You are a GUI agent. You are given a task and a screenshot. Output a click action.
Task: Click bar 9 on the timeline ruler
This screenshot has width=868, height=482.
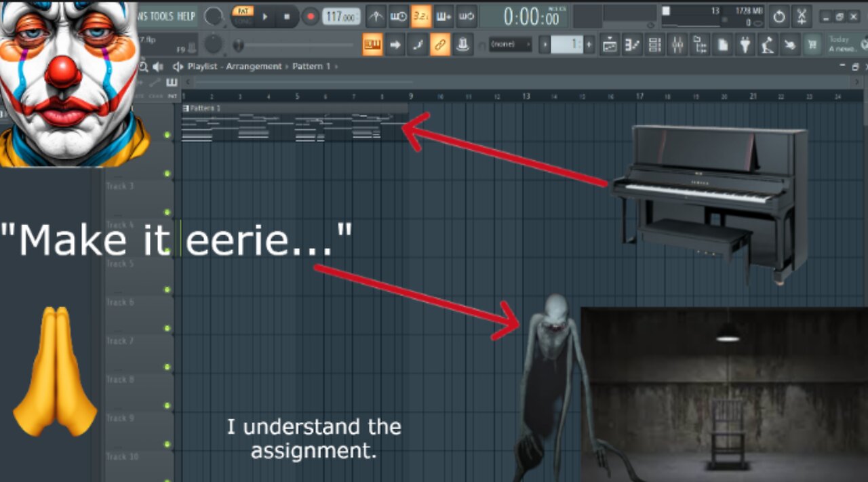[x=410, y=96]
